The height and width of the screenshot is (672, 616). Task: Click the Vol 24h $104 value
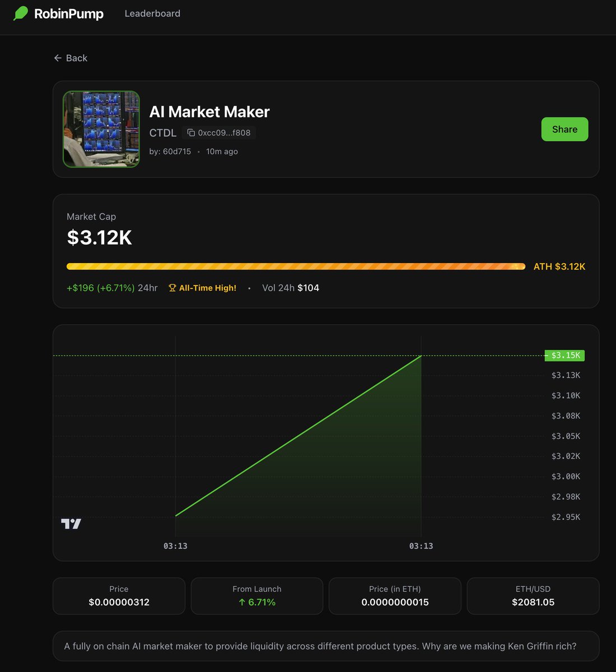291,288
